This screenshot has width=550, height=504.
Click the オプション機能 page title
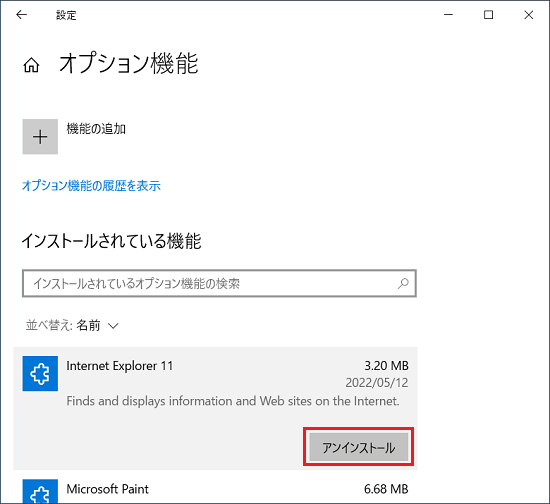coord(129,64)
